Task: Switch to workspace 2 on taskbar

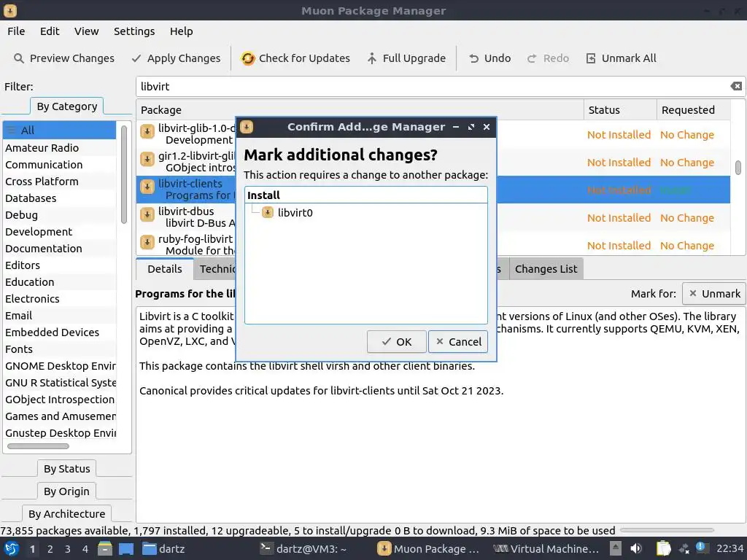Action: tap(50, 549)
